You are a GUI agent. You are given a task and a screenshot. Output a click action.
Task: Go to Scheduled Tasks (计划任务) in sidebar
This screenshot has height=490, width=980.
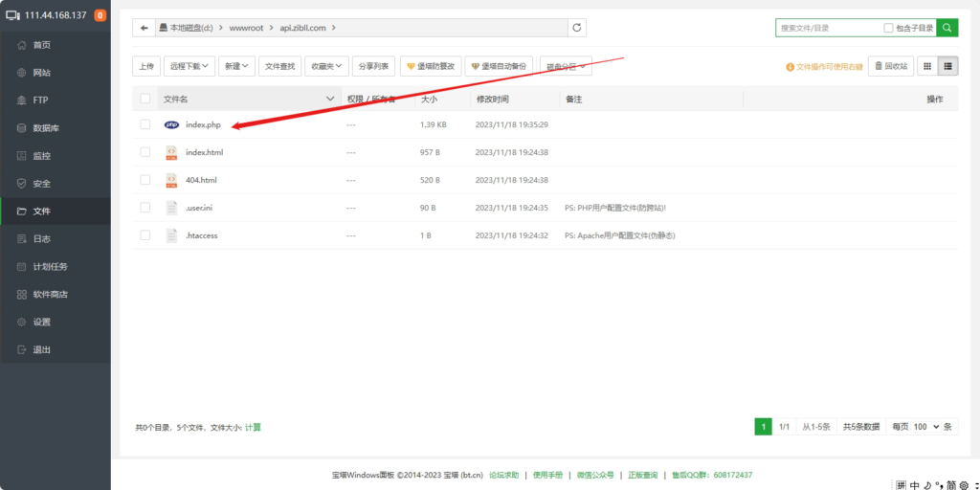click(50, 267)
